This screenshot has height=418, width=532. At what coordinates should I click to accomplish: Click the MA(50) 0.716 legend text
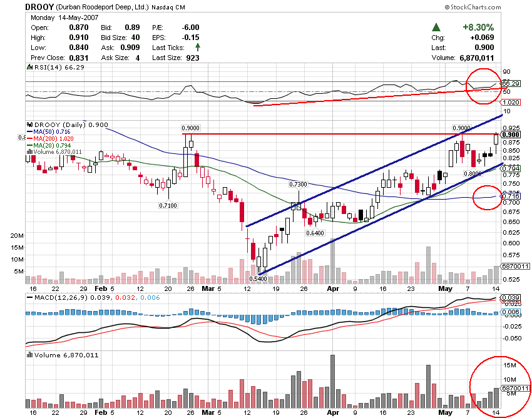[x=52, y=131]
